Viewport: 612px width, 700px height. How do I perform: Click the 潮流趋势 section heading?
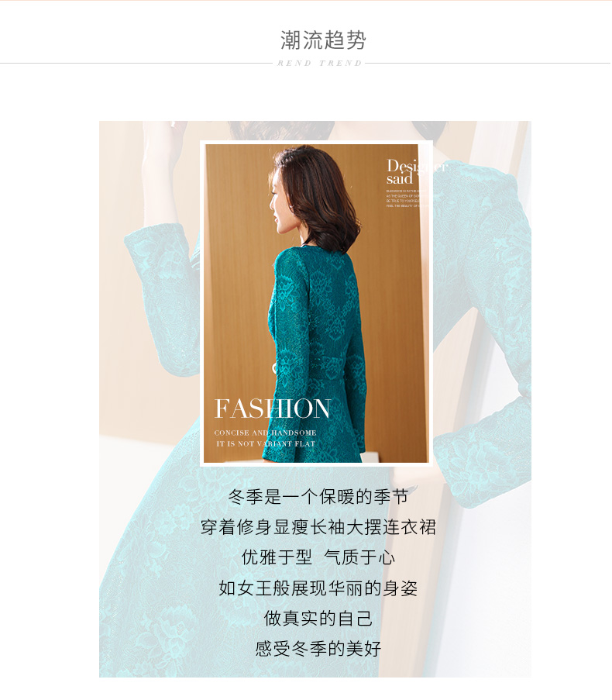(323, 40)
